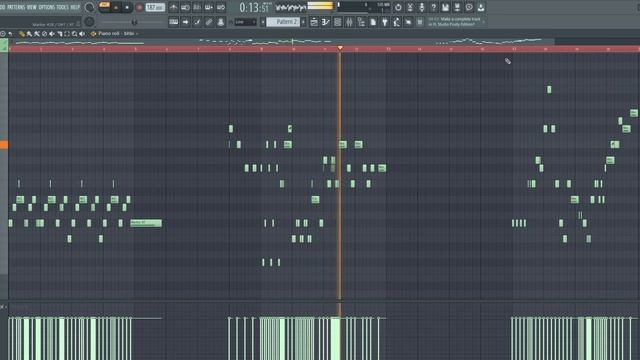
Task: Open the Channel rack icon
Action: pos(338,22)
